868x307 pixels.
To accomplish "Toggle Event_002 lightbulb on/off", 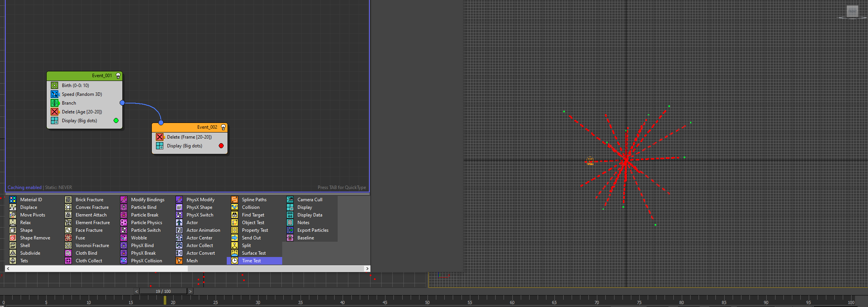I will [x=223, y=127].
